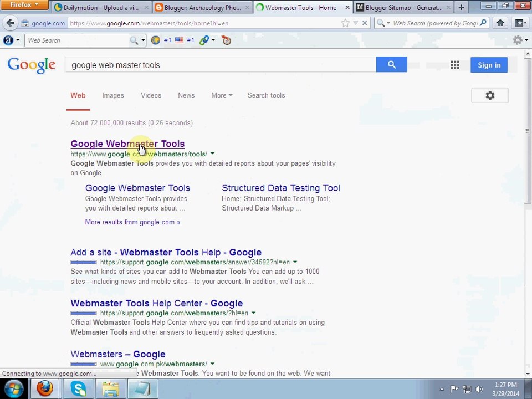532x399 pixels.
Task: Open Webmaster Tools Help Center result
Action: tap(157, 303)
